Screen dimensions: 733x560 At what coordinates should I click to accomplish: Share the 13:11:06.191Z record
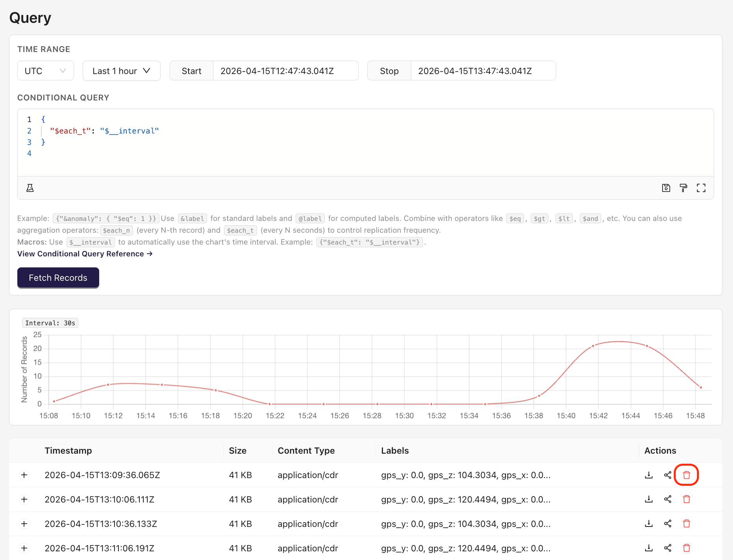point(668,548)
